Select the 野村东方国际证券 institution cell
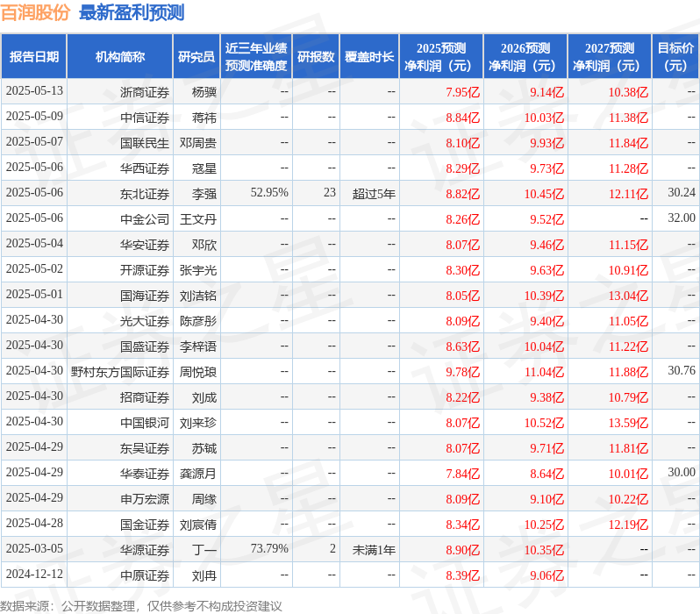This screenshot has width=700, height=614. pos(120,373)
